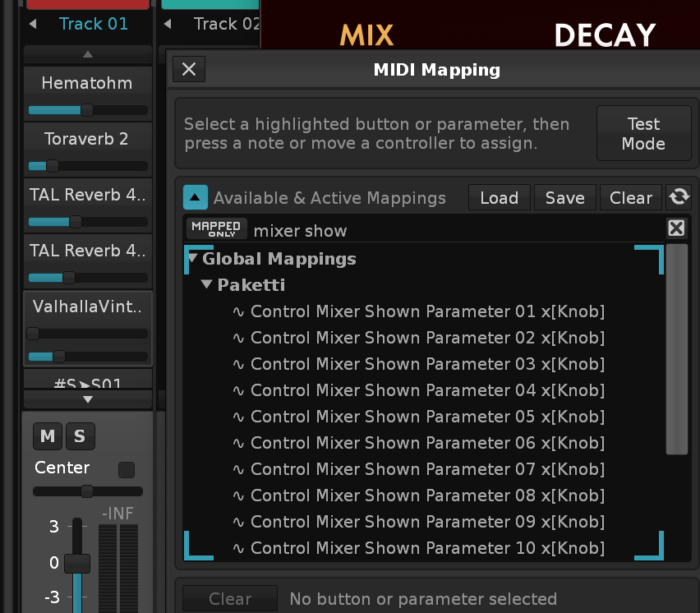Click arrow left of Track 01 name
700x613 pixels.
[33, 24]
